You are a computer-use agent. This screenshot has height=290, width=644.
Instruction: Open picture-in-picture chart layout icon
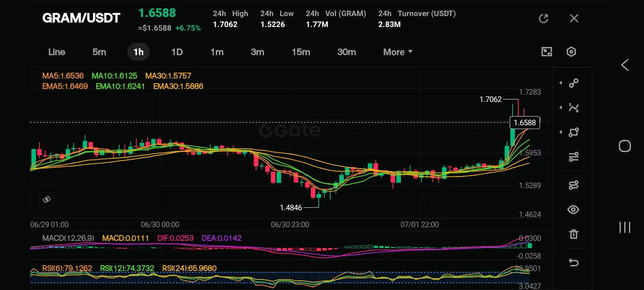547,52
